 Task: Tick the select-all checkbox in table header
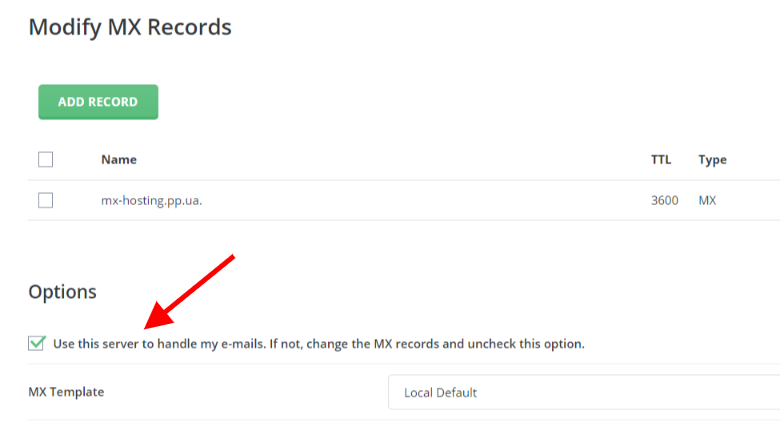tap(45, 159)
